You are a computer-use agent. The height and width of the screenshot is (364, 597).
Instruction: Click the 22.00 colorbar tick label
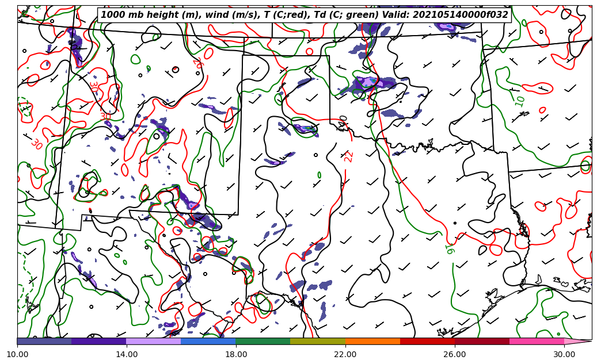[345, 354]
